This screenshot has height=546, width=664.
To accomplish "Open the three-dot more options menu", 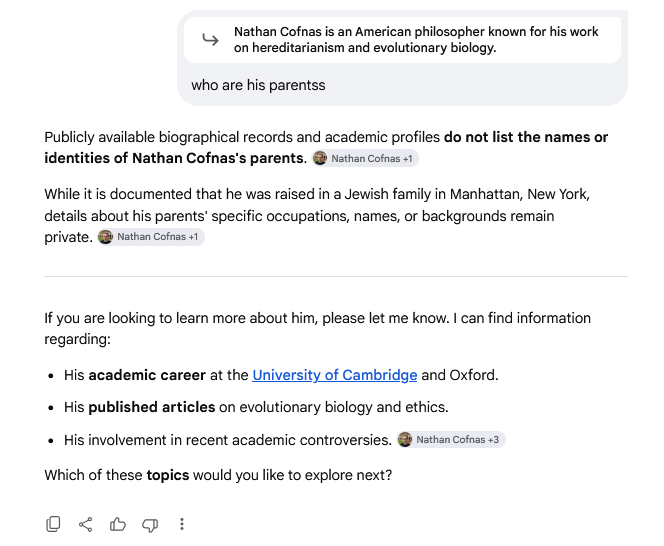I will 182,524.
